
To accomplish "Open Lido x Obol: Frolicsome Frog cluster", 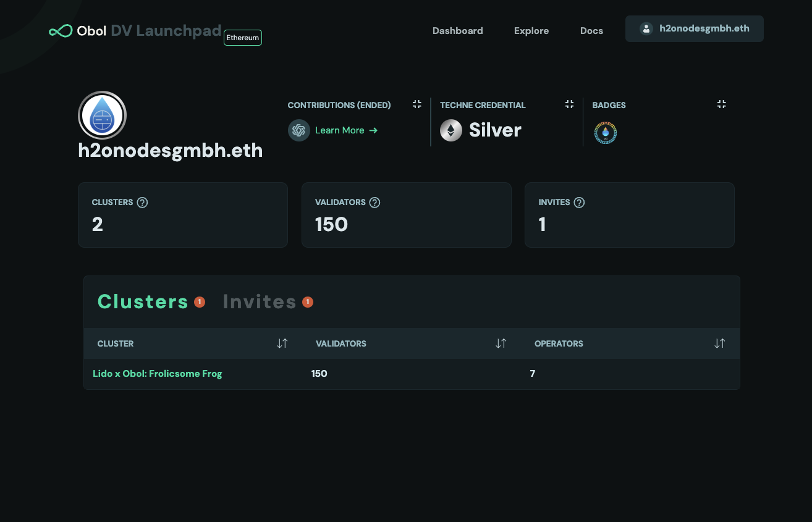I will click(157, 374).
